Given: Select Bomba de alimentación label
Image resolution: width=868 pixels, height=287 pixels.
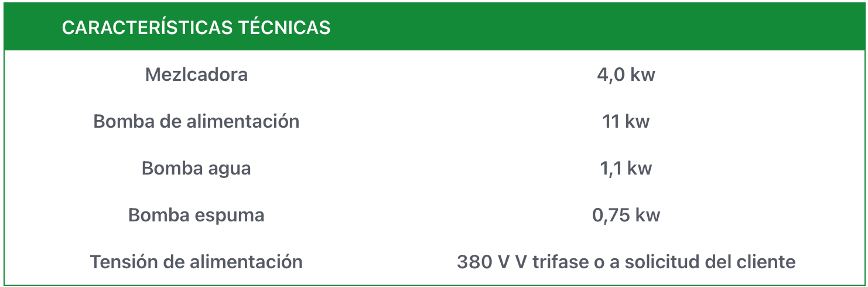Looking at the screenshot, I should [196, 121].
